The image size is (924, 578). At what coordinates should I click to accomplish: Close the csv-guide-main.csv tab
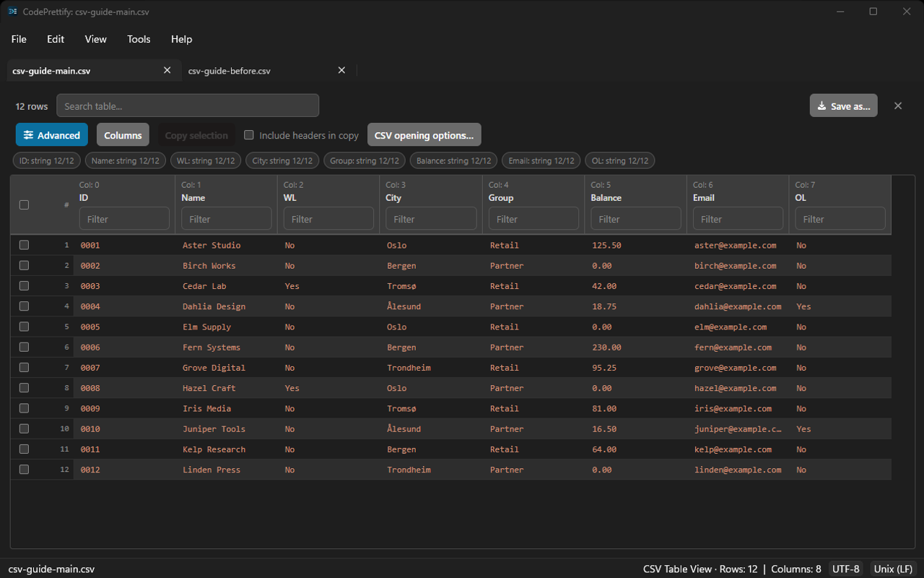(x=167, y=70)
